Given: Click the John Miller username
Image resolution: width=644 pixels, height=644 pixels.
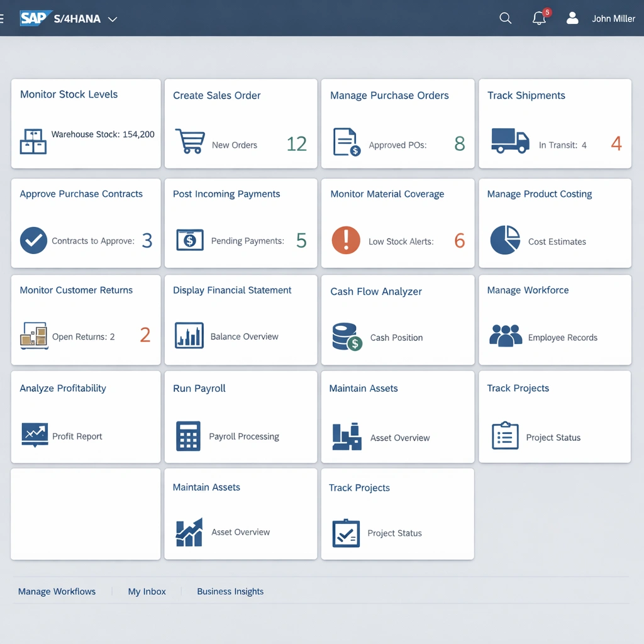Looking at the screenshot, I should point(613,19).
